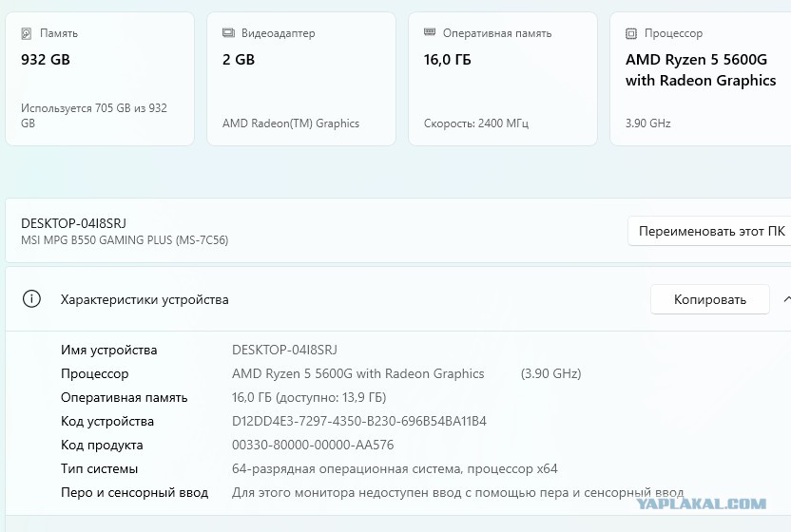Select the text Используется 705 GB из 932 GB
Image resolution: width=791 pixels, height=532 pixels.
coord(94,116)
